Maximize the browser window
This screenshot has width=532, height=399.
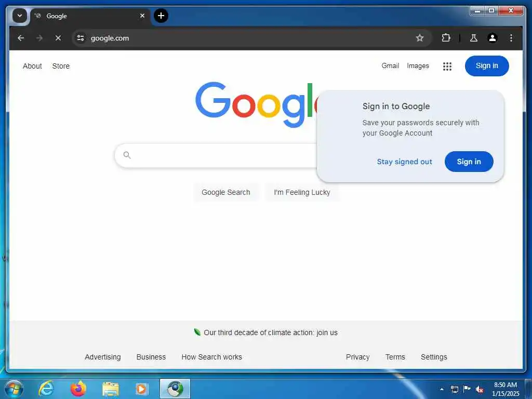(491, 11)
